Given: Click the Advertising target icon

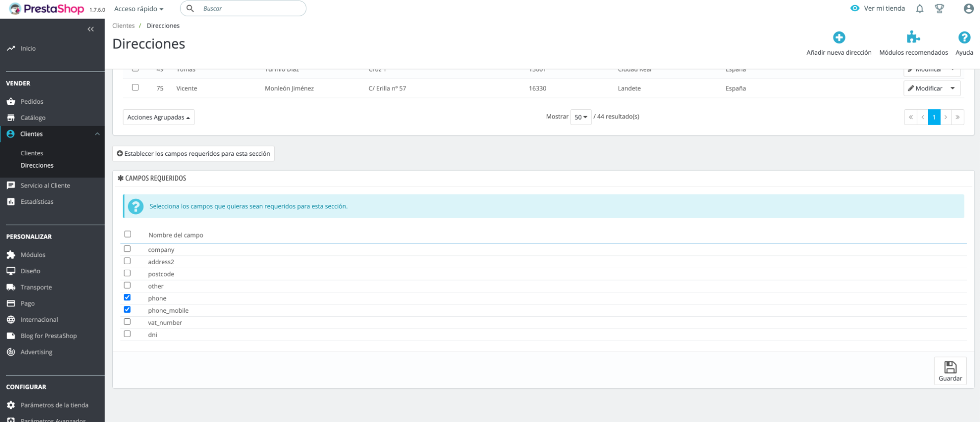Looking at the screenshot, I should (11, 352).
